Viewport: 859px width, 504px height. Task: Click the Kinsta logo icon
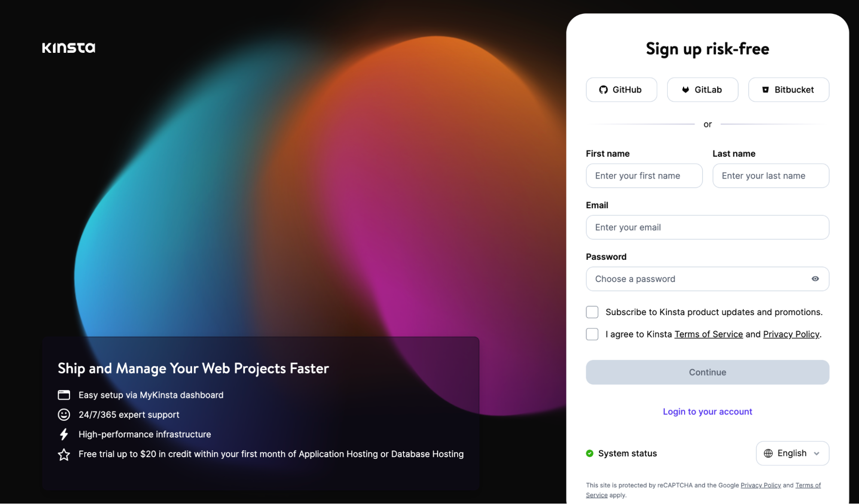67,47
